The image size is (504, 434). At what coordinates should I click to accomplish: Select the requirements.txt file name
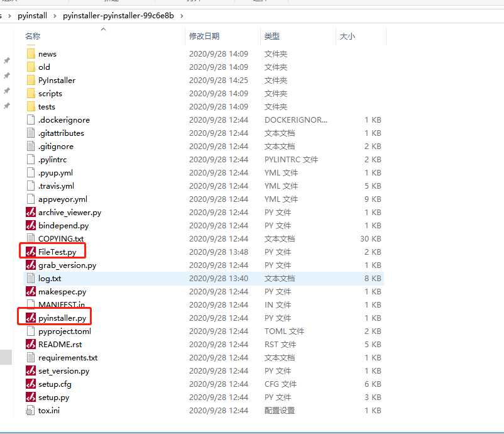coord(68,358)
